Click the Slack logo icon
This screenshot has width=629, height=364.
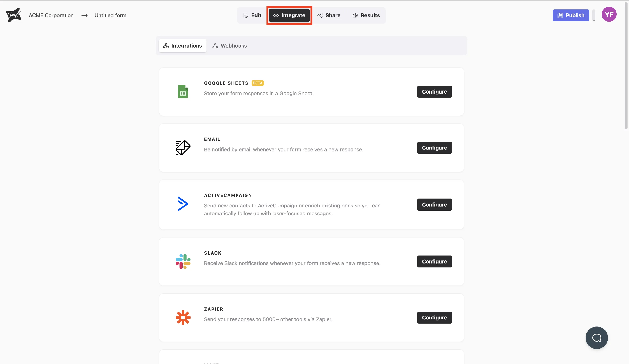click(x=183, y=261)
